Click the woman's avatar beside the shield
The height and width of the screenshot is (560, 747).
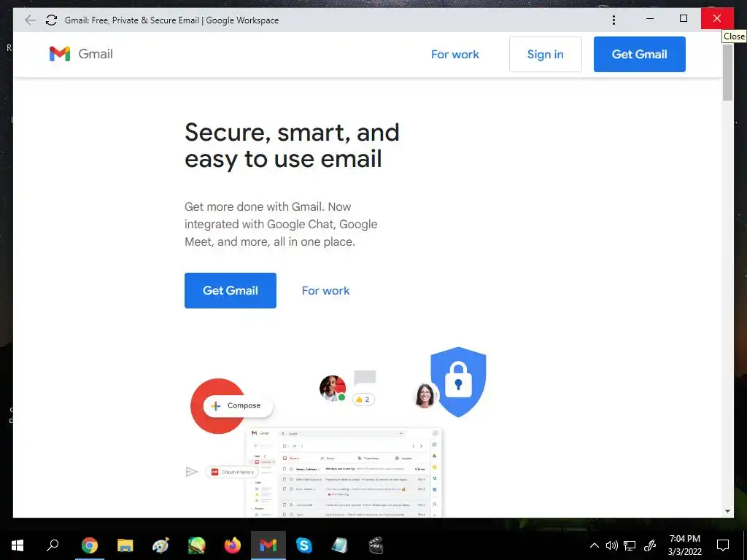[x=425, y=395]
